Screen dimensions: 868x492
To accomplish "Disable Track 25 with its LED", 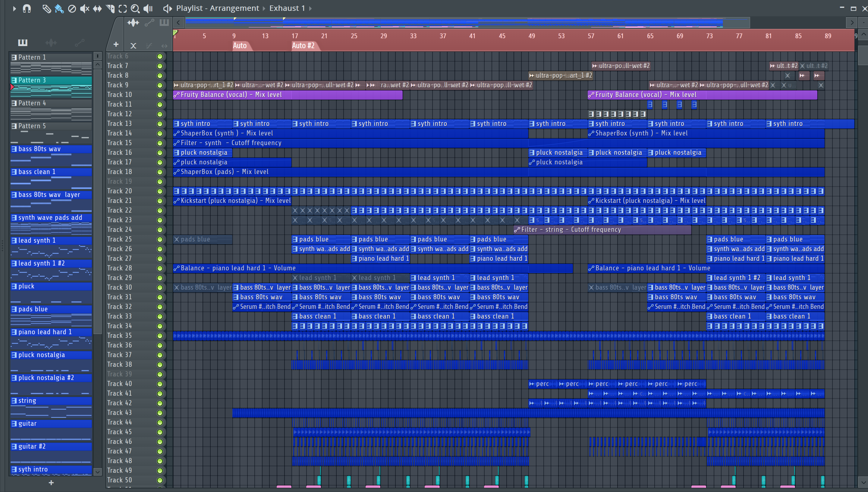I will click(x=160, y=239).
